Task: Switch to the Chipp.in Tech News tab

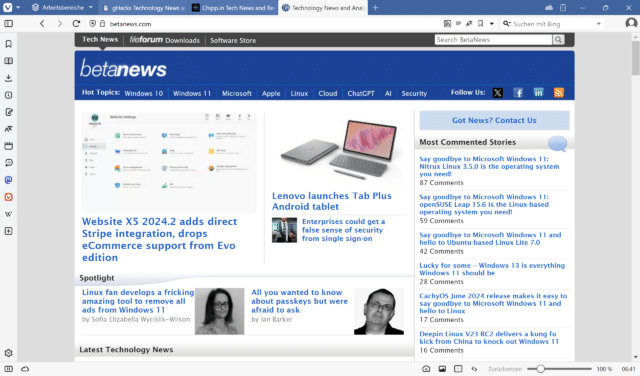Action: pos(233,8)
